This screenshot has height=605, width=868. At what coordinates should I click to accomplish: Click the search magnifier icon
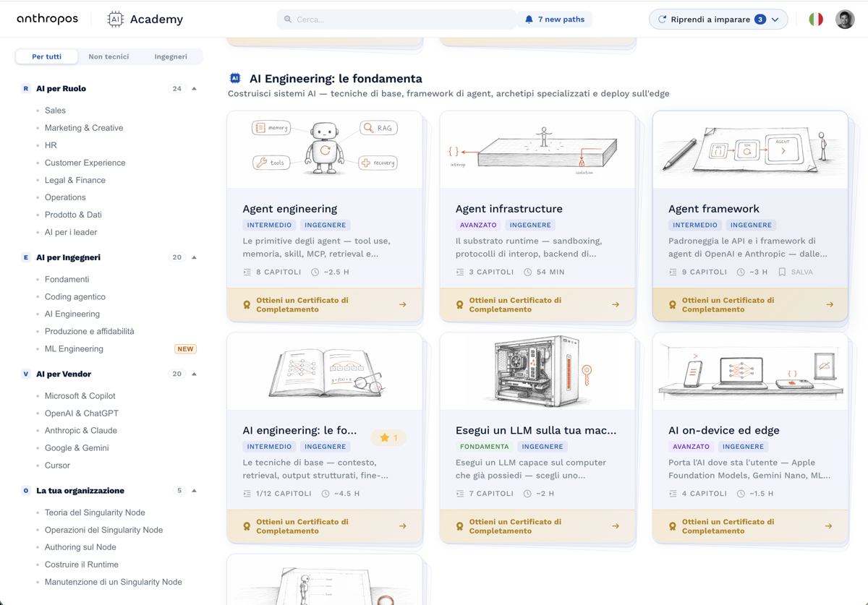click(288, 20)
